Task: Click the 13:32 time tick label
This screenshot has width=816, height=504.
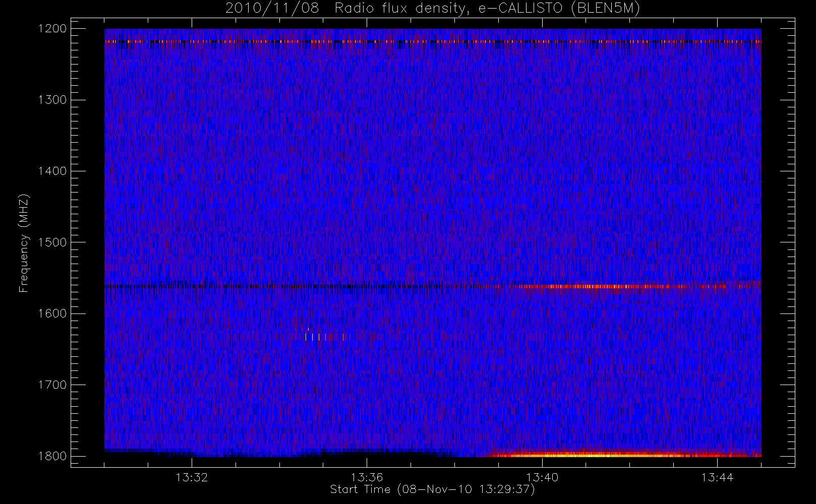Action: tap(192, 477)
